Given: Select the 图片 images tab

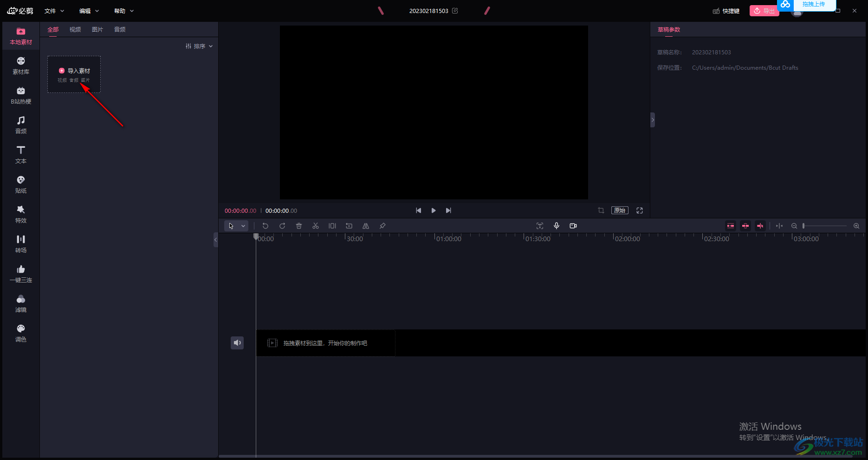Looking at the screenshot, I should (x=97, y=29).
